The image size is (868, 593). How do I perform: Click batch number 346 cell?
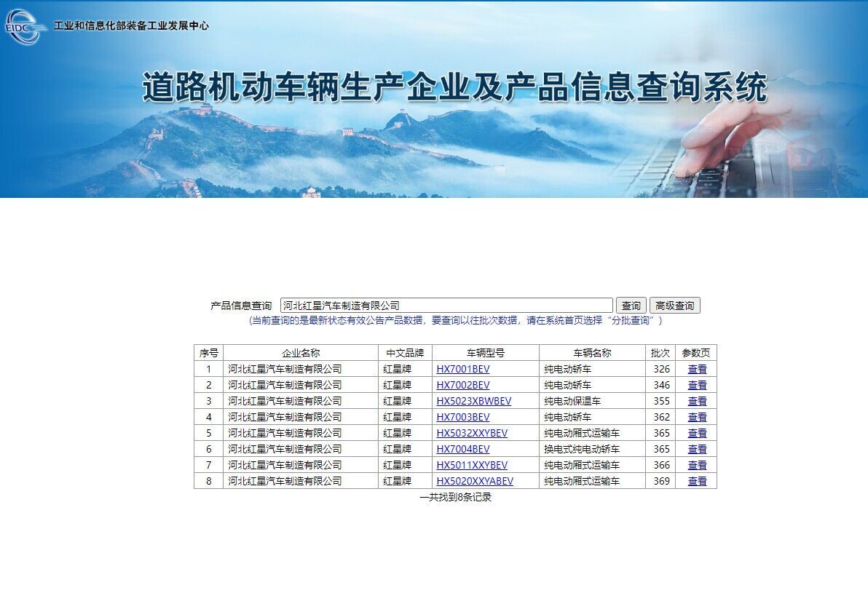click(661, 385)
